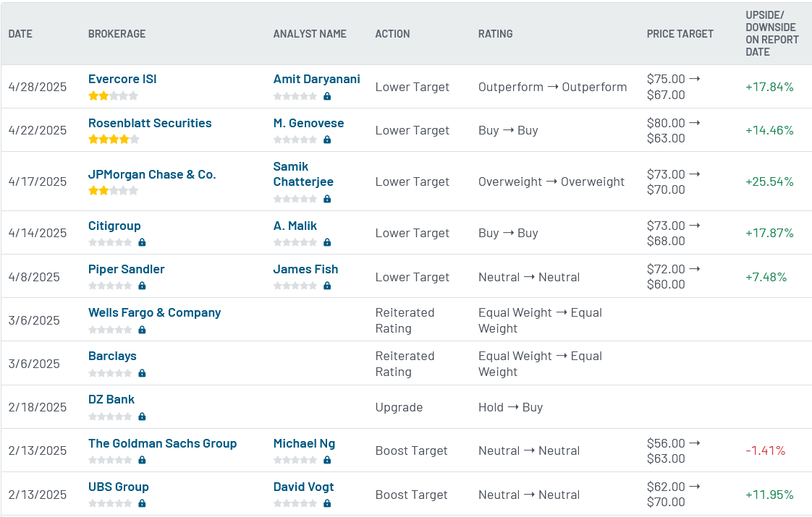Select Goldman Sachs' Boost Target action cell
The width and height of the screenshot is (812, 517).
[411, 450]
